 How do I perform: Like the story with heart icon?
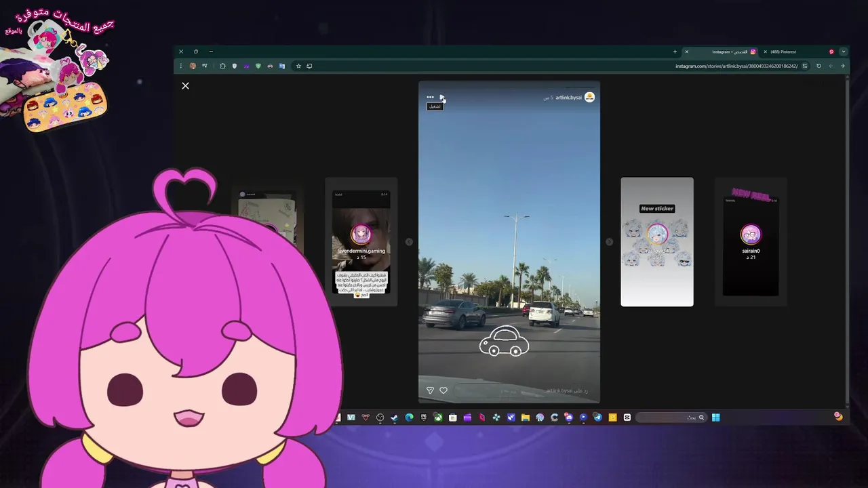click(x=443, y=390)
